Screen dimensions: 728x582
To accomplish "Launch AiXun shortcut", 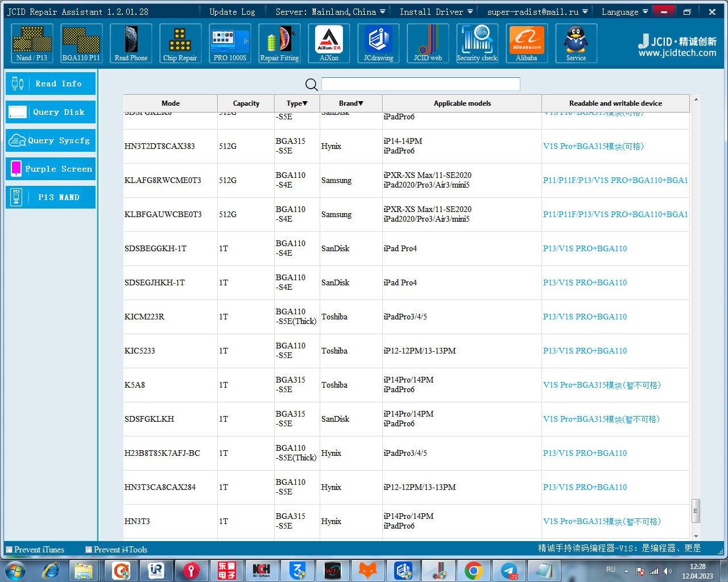I will (x=329, y=43).
